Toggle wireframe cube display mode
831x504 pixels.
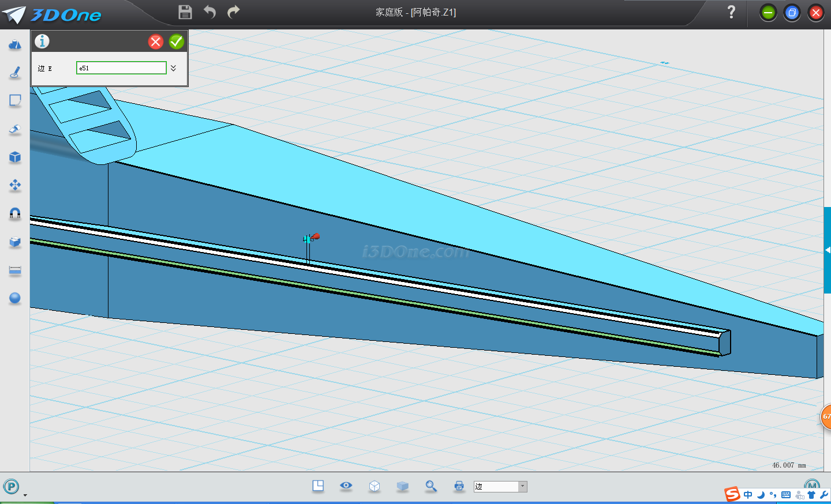pos(375,486)
